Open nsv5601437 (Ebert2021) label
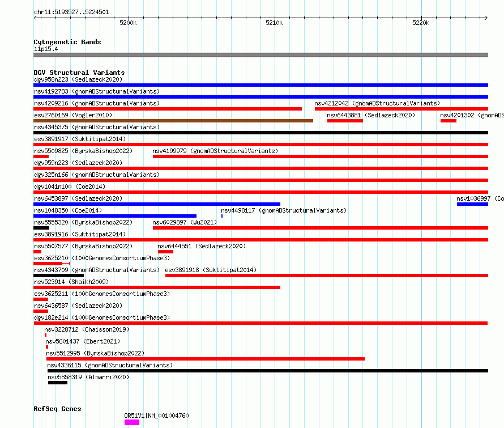 pos(83,341)
